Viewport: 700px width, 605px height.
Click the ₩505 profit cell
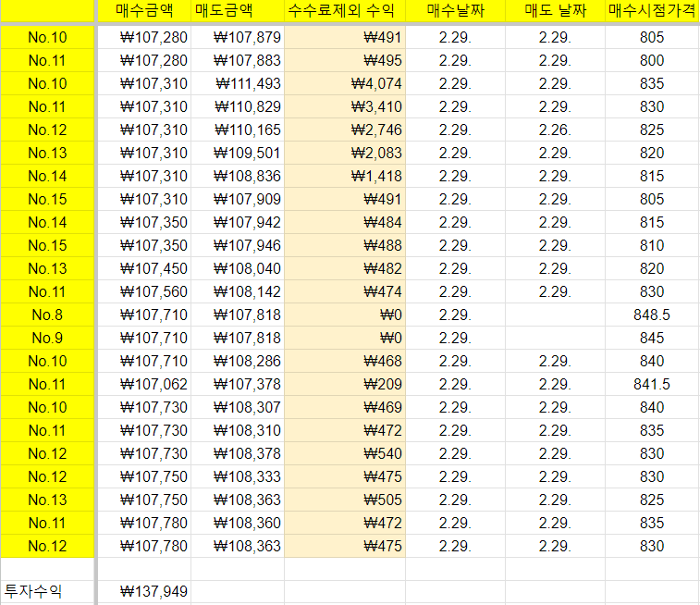345,500
